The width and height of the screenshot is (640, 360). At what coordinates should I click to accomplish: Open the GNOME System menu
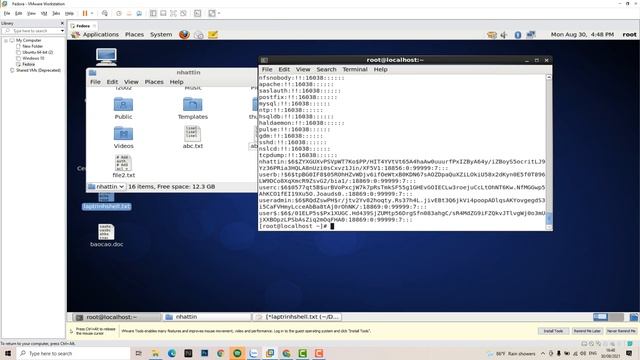pos(161,35)
